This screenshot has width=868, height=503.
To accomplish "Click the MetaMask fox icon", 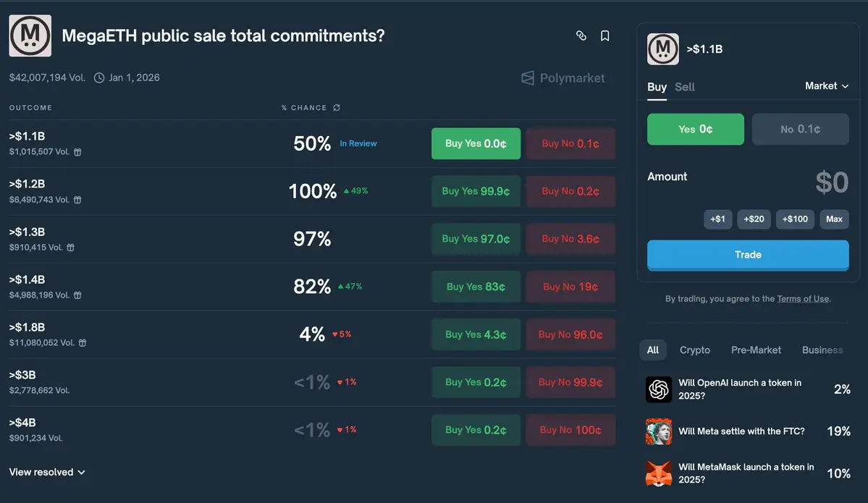I will click(659, 473).
